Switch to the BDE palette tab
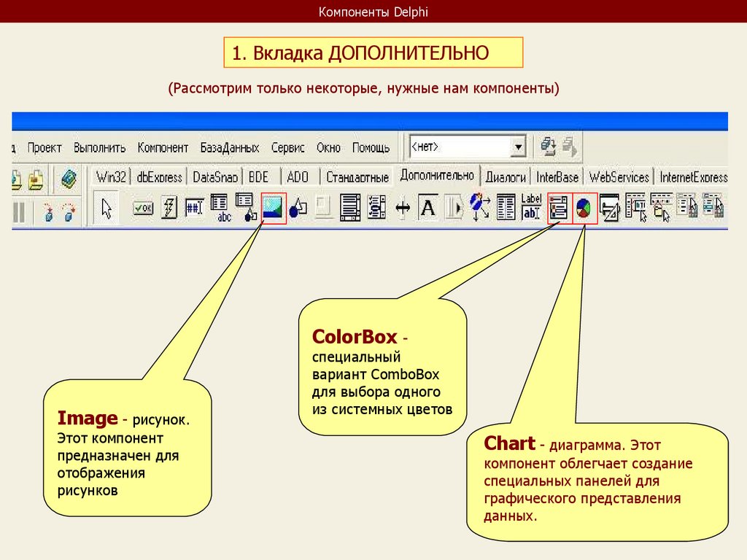The image size is (747, 560). (x=259, y=177)
